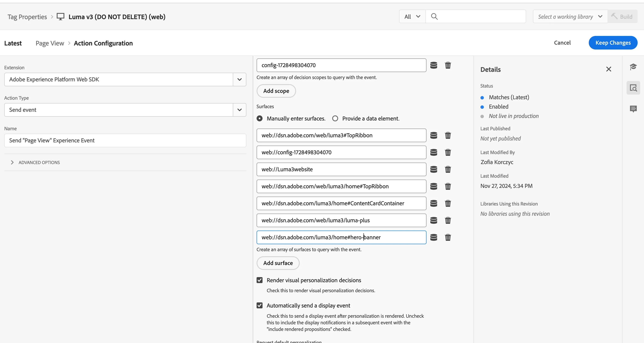
Task: Delete the web://Luma3website surface
Action: [448, 169]
